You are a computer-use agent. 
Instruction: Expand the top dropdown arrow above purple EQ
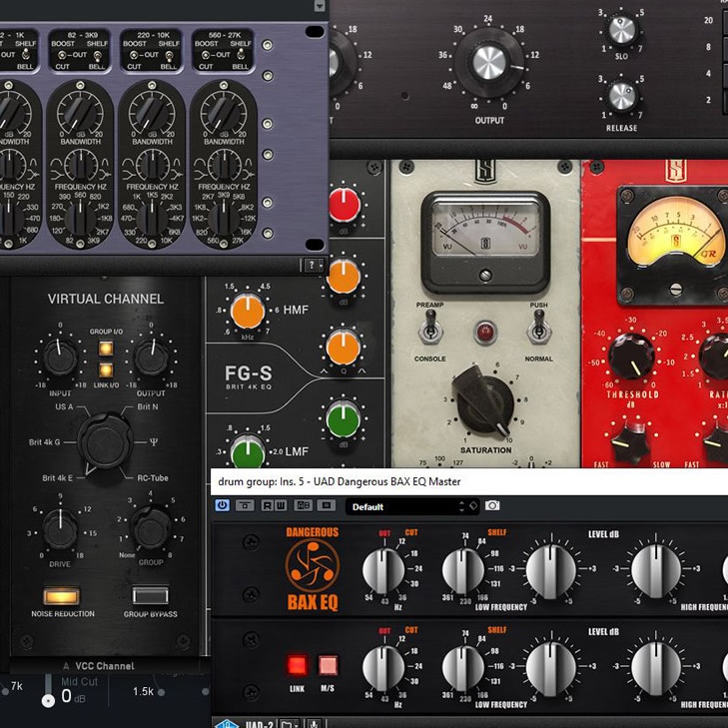tap(320, 6)
